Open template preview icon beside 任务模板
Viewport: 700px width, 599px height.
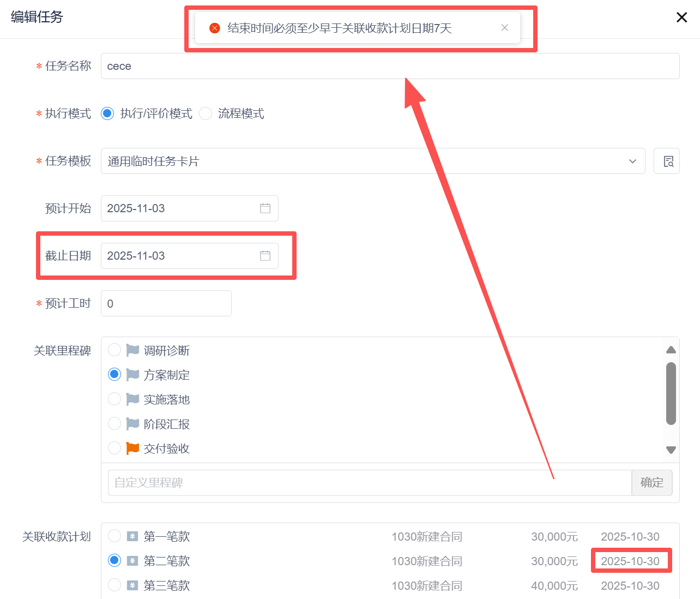click(x=666, y=161)
